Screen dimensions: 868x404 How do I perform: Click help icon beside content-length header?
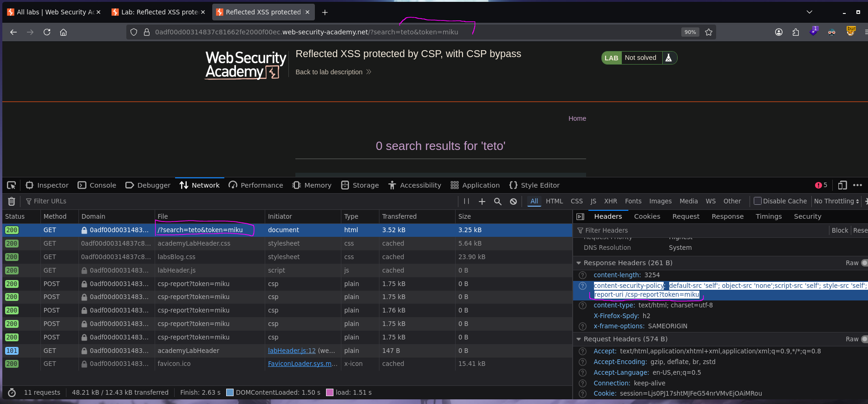click(583, 275)
